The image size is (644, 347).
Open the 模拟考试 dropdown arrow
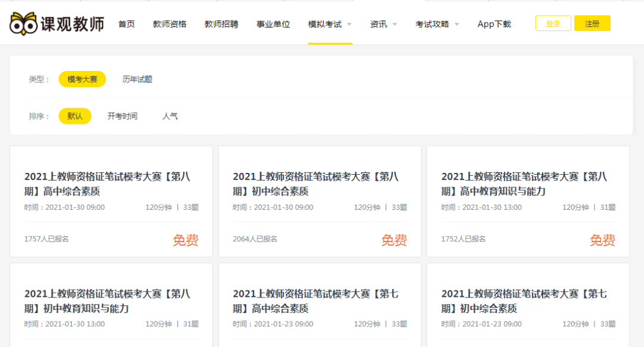tap(349, 24)
